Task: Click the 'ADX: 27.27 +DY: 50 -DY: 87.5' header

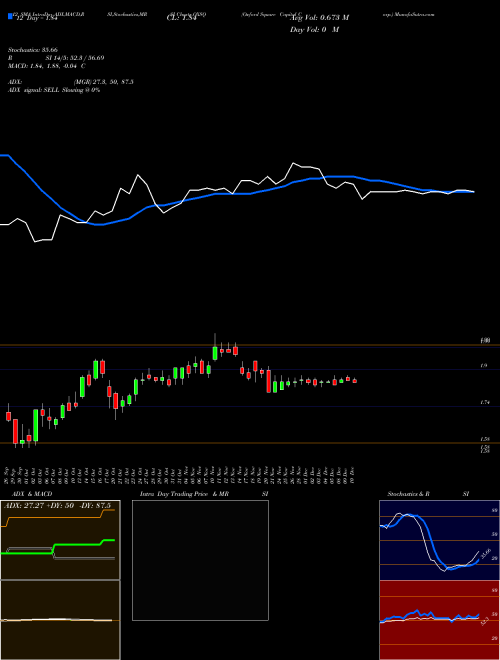Action: 58,506
